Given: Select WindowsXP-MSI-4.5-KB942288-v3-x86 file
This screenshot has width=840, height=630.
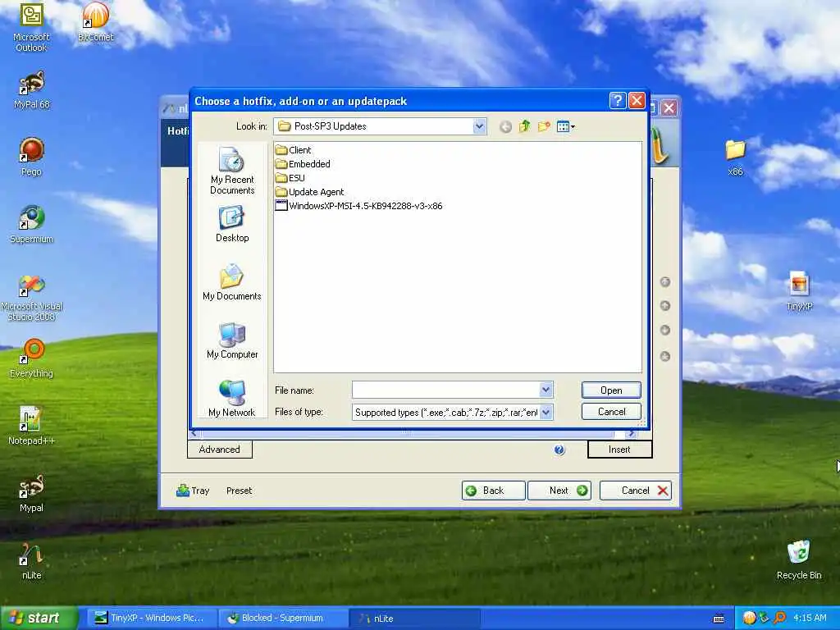Looking at the screenshot, I should (358, 206).
